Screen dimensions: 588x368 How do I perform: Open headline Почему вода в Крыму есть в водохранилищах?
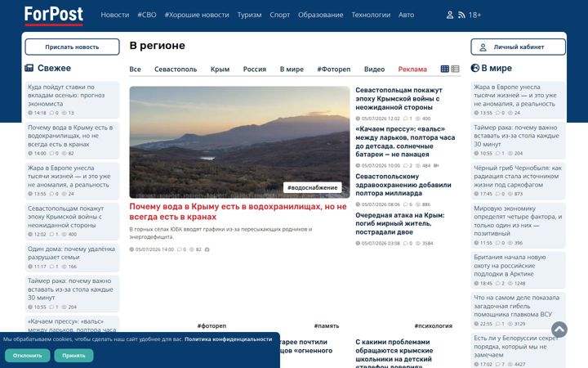238,212
